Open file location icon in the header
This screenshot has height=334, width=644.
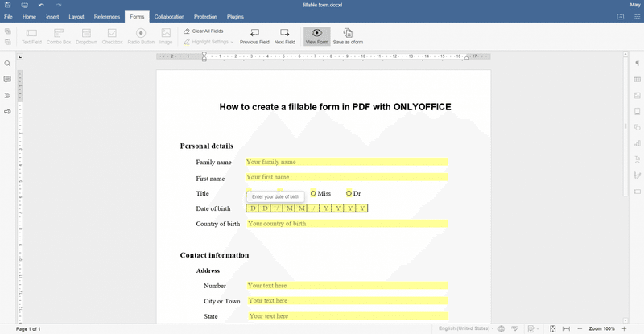(620, 17)
